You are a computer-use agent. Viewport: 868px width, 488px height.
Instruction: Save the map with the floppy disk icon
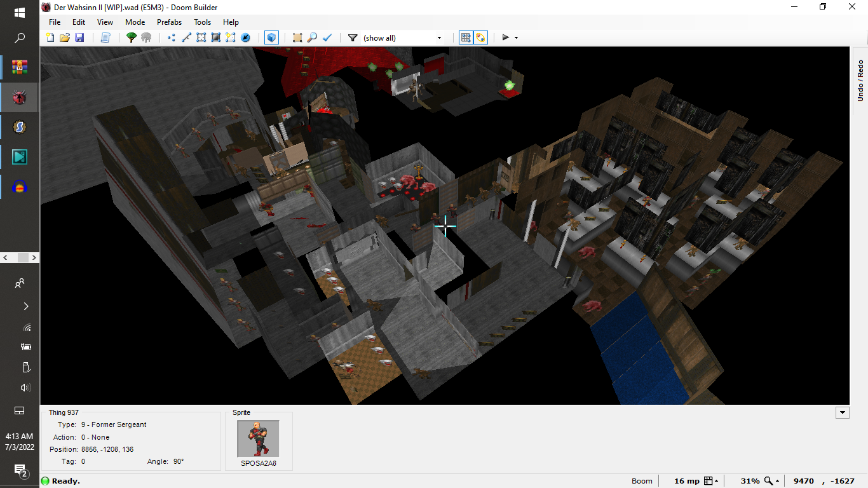point(79,37)
